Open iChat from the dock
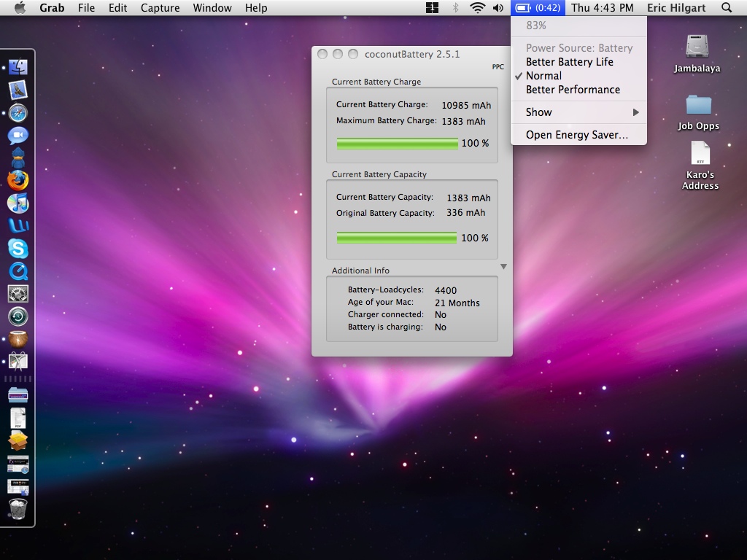Image resolution: width=747 pixels, height=560 pixels. pos(18,135)
